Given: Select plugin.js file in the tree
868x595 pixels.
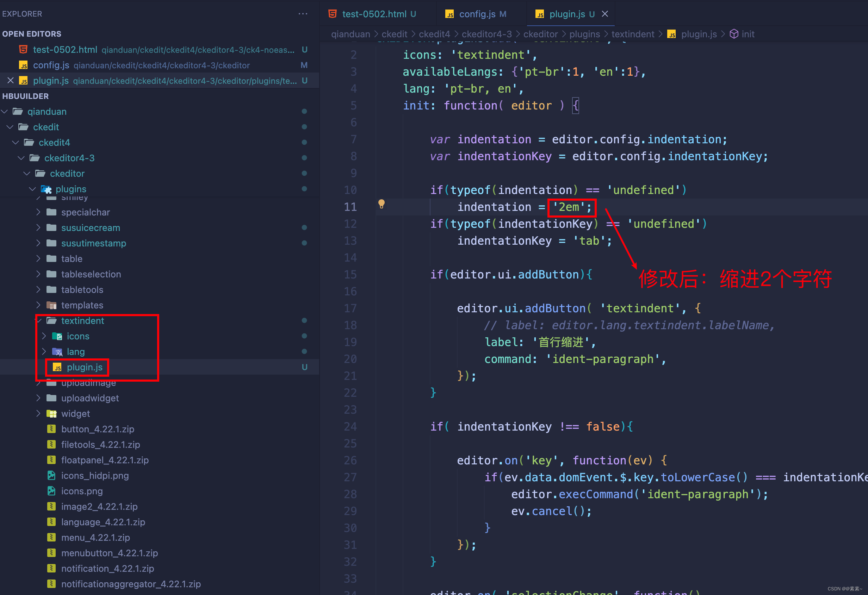Looking at the screenshot, I should click(x=85, y=367).
